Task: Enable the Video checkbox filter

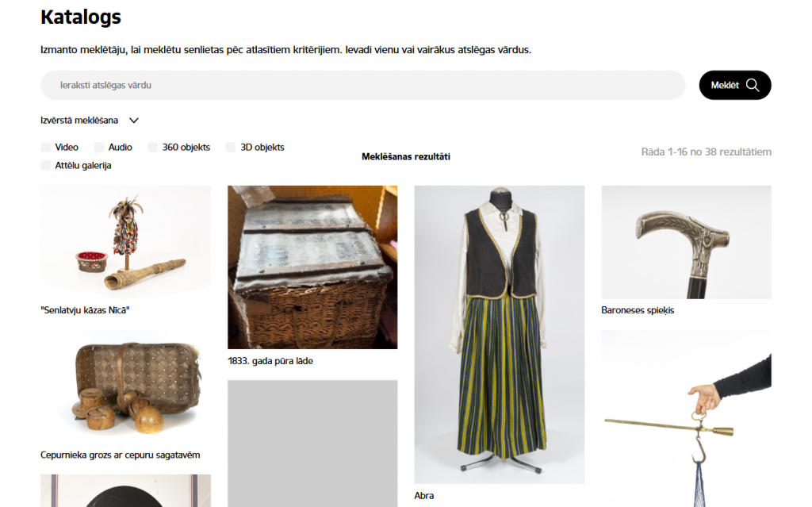Action: [x=46, y=147]
